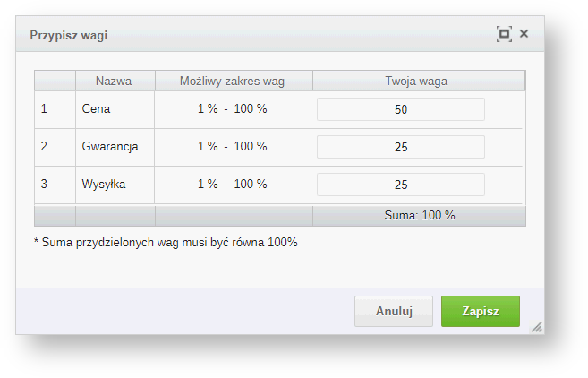The height and width of the screenshot is (378, 588).
Task: Click row number 1 cell
Action: pos(44,109)
